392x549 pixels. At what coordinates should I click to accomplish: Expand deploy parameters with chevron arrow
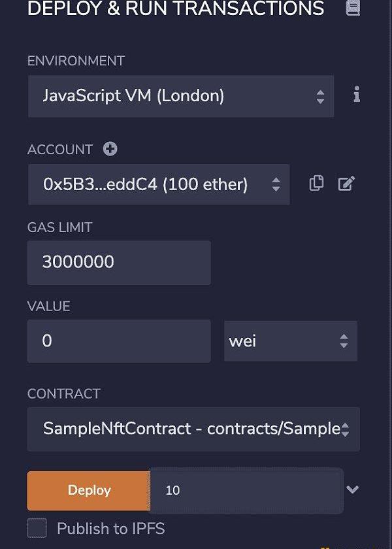pyautogui.click(x=352, y=489)
